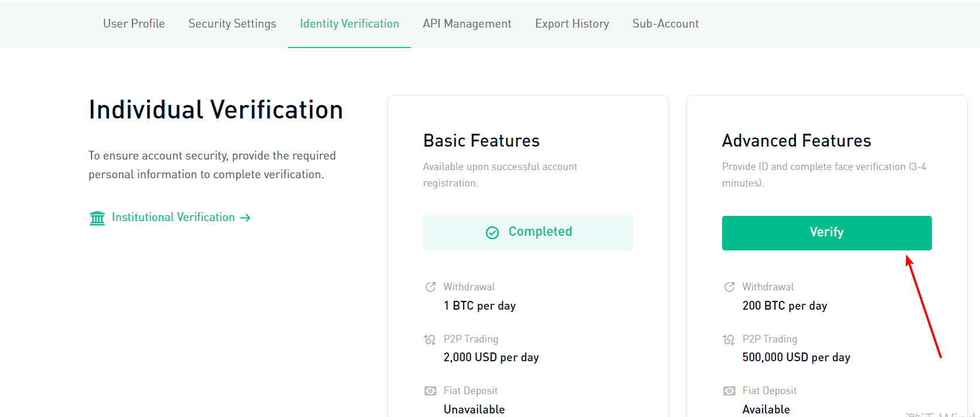Image resolution: width=980 pixels, height=417 pixels.
Task: Click the institution bank icon
Action: coord(97,218)
